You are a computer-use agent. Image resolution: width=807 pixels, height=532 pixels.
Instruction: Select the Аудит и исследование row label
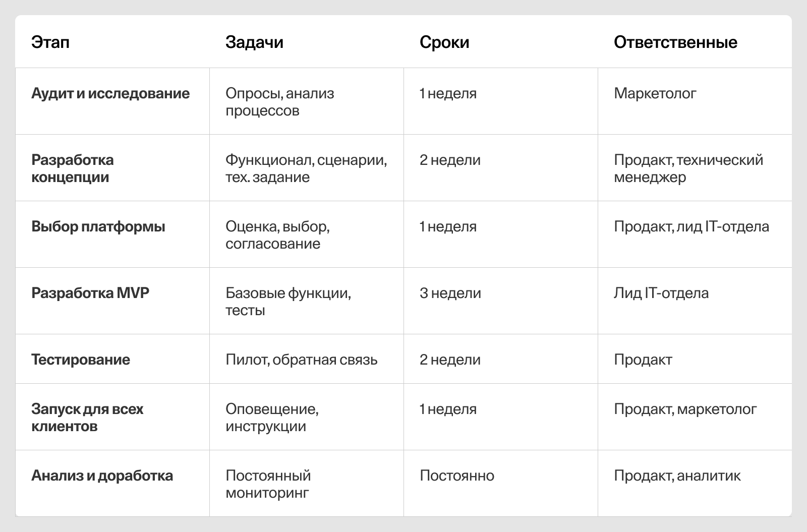pyautogui.click(x=110, y=93)
